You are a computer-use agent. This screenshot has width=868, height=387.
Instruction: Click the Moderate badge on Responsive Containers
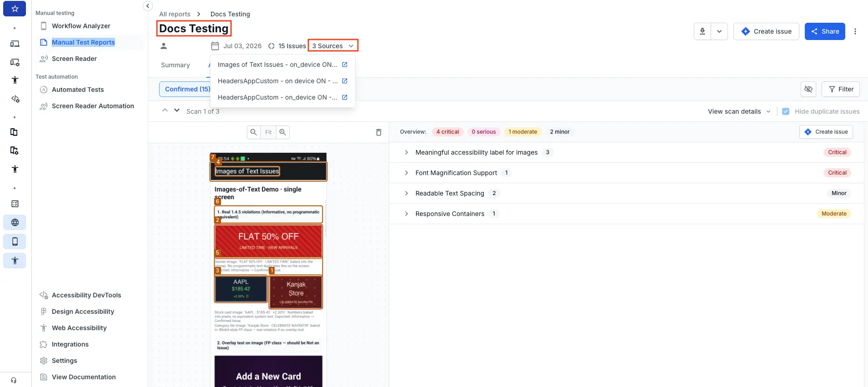834,214
